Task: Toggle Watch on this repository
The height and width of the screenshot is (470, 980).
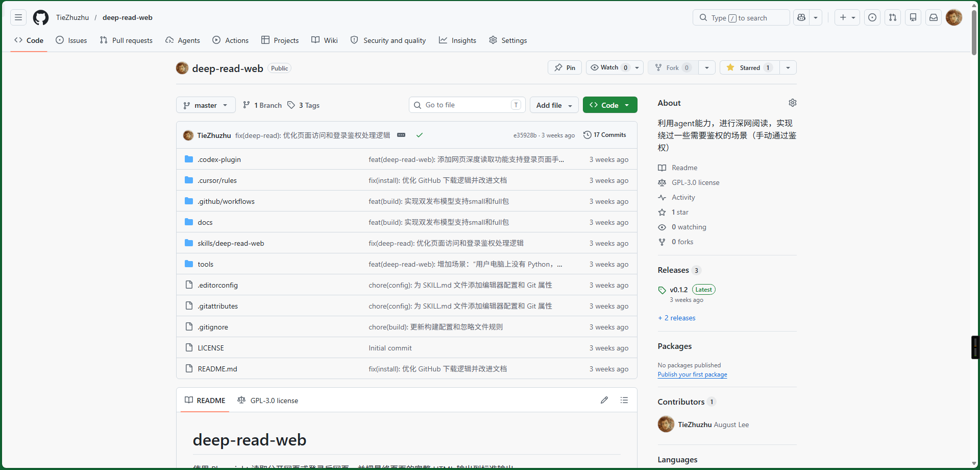Action: (x=609, y=67)
